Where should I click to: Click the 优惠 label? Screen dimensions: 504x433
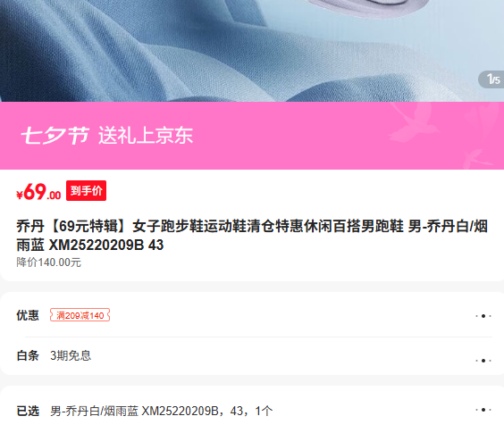[28, 315]
